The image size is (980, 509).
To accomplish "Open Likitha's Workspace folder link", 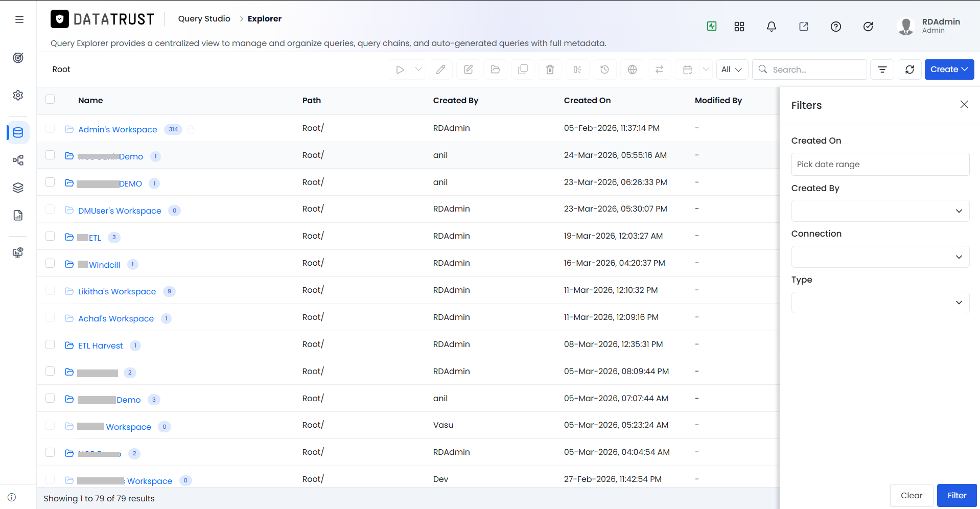I will click(117, 291).
